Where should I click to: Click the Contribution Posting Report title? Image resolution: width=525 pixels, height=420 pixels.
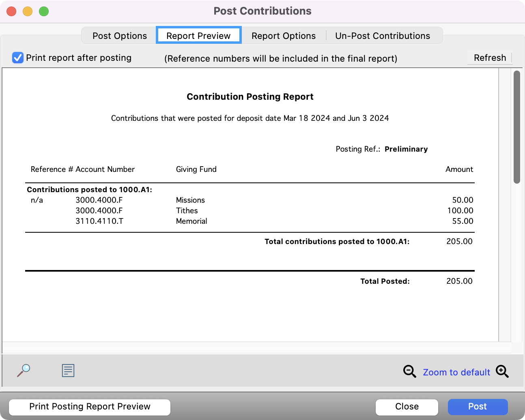tap(250, 96)
